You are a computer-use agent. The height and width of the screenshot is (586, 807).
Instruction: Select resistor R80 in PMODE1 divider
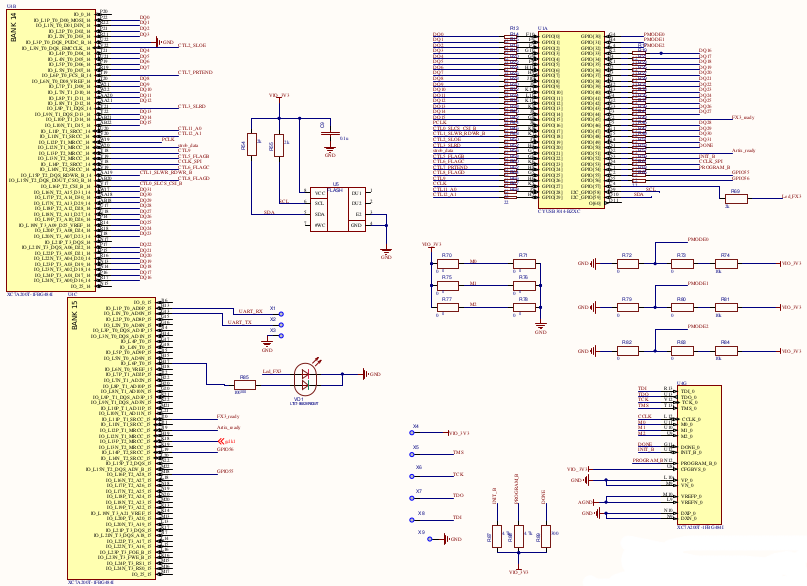click(x=682, y=308)
